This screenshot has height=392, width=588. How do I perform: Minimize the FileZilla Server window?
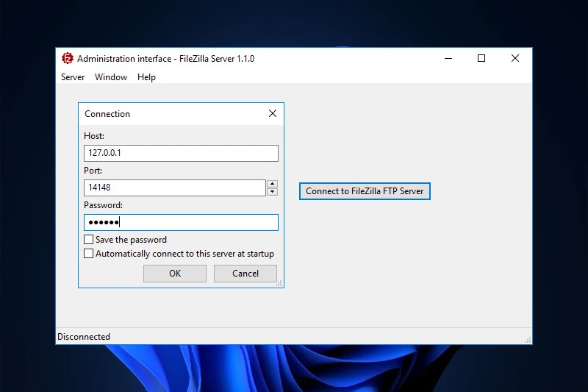point(447,58)
